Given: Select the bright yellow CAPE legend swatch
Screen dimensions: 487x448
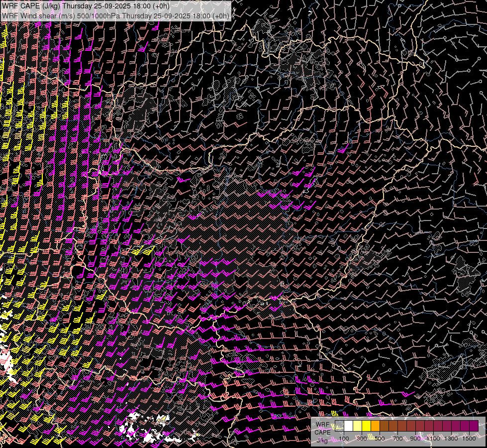Looking at the screenshot, I should coord(367,426).
